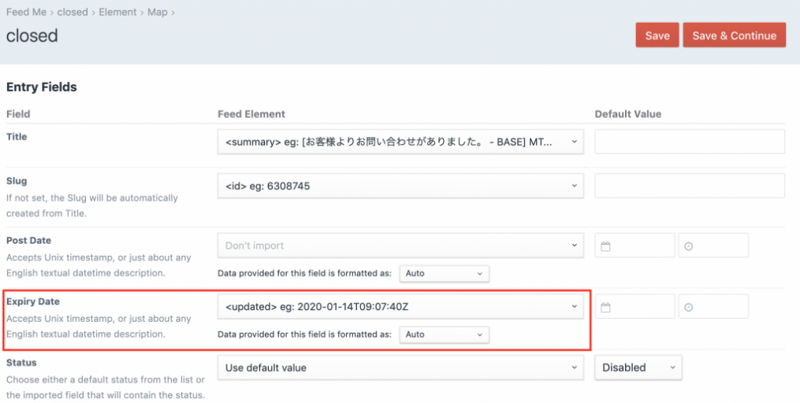The image size is (800, 403).
Task: Open the Expiry Date <updated> dropdown
Action: pos(400,306)
